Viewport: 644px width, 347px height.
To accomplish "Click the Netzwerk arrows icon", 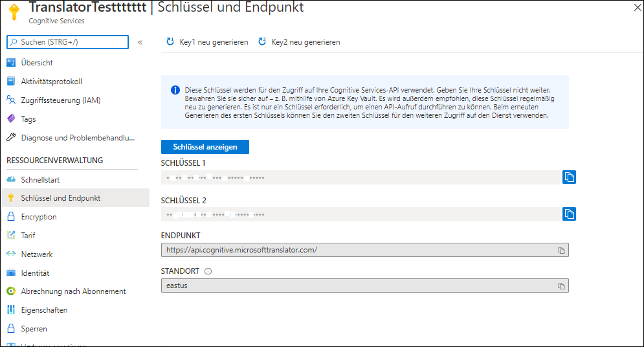I will pos(11,254).
